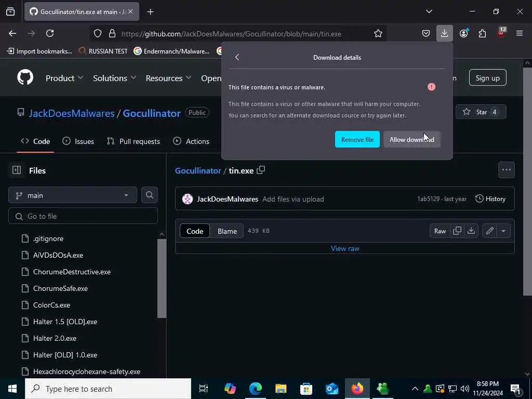The width and height of the screenshot is (532, 399).
Task: Click the search files magnifier button
Action: (150, 195)
